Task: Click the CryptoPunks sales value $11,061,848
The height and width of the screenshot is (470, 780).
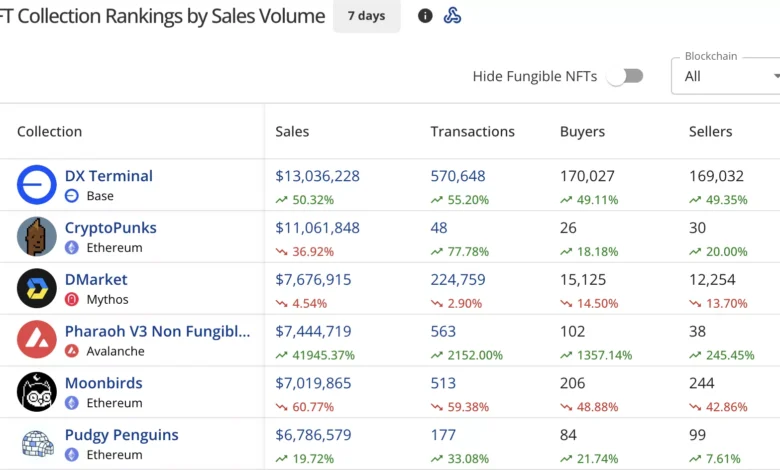Action: tap(317, 228)
